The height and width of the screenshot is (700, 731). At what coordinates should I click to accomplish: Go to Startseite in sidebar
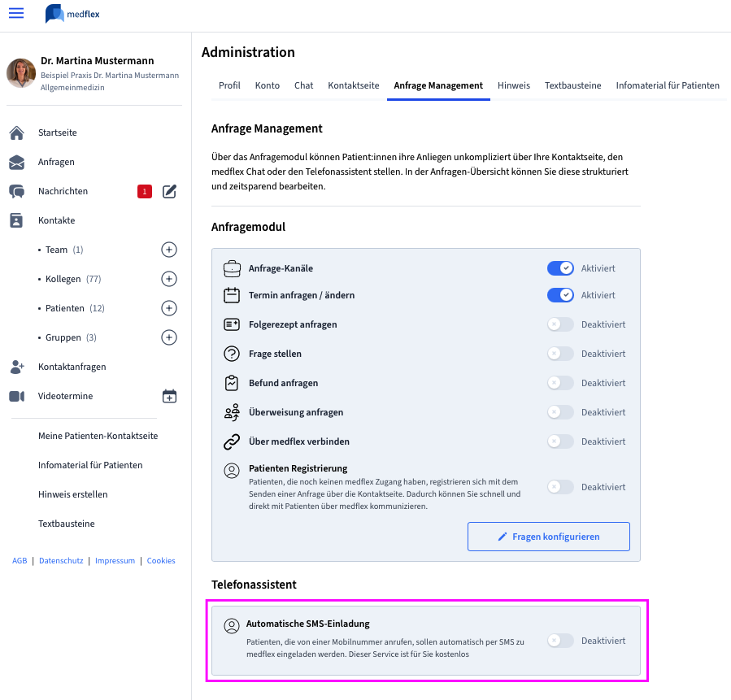pos(58,133)
